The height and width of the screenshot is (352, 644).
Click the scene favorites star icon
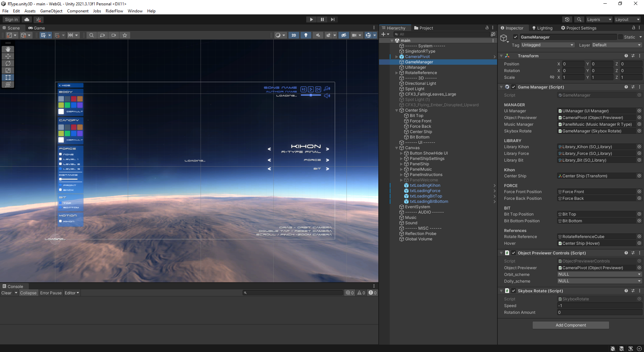click(125, 35)
